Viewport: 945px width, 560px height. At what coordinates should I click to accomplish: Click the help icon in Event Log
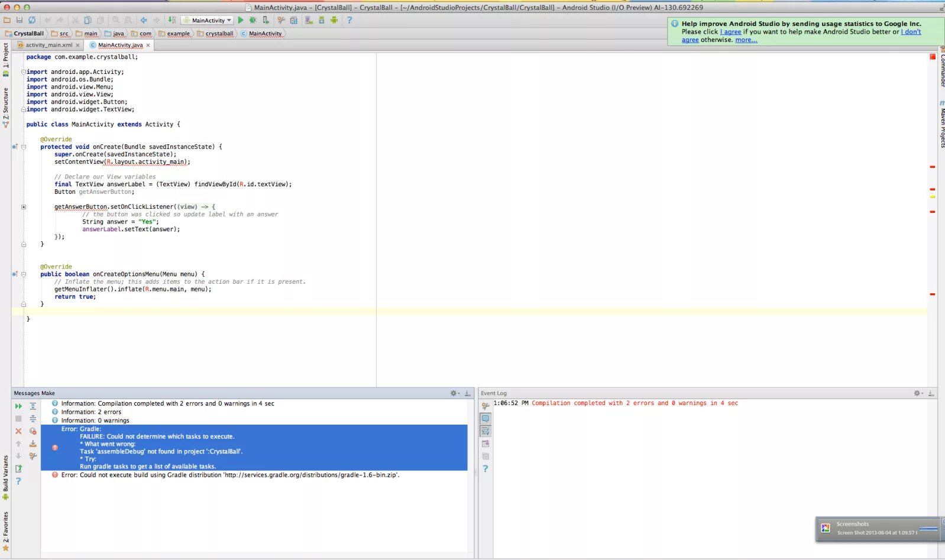486,468
